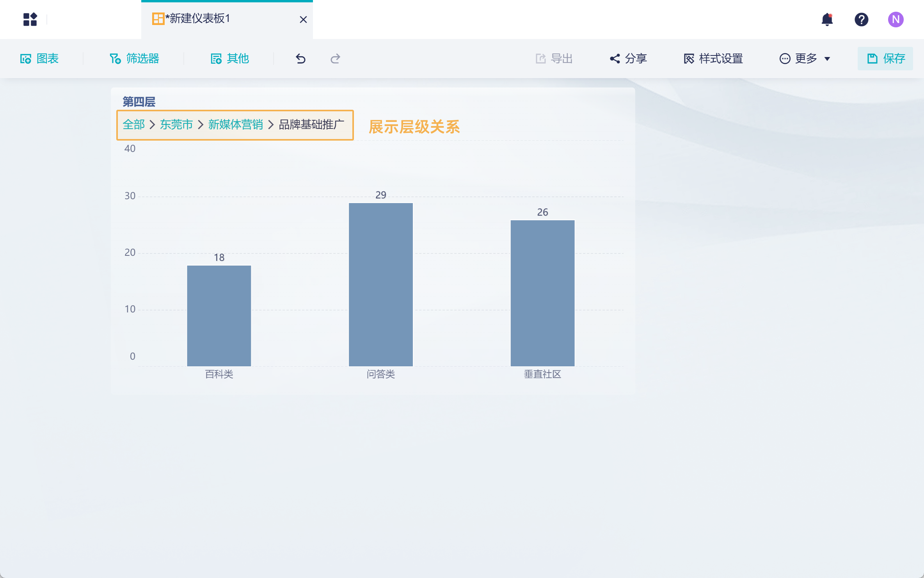Click the undo arrow icon
The width and height of the screenshot is (924, 578).
pyautogui.click(x=300, y=59)
